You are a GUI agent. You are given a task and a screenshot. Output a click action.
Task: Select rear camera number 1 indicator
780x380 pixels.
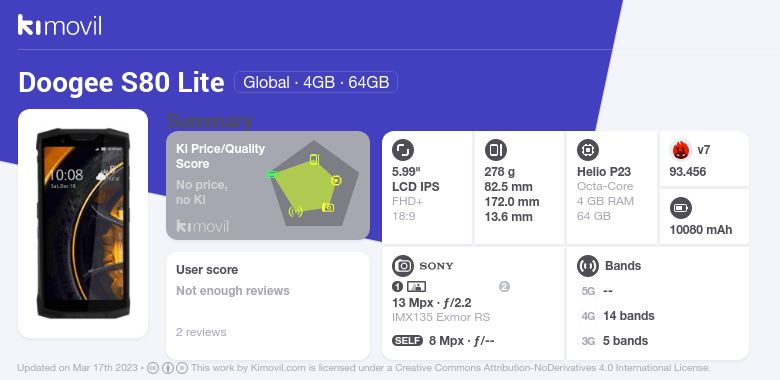click(397, 286)
